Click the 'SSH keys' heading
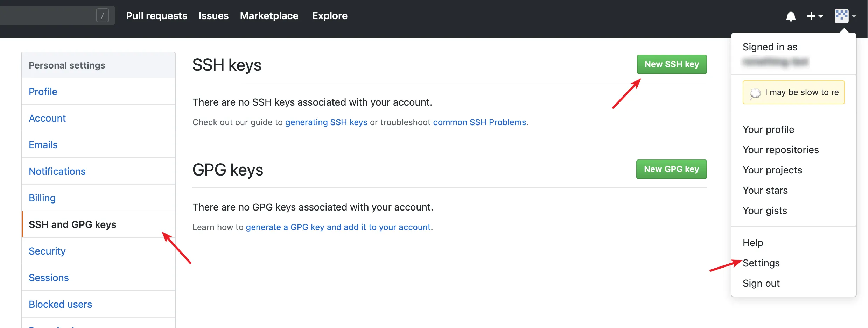 click(227, 65)
